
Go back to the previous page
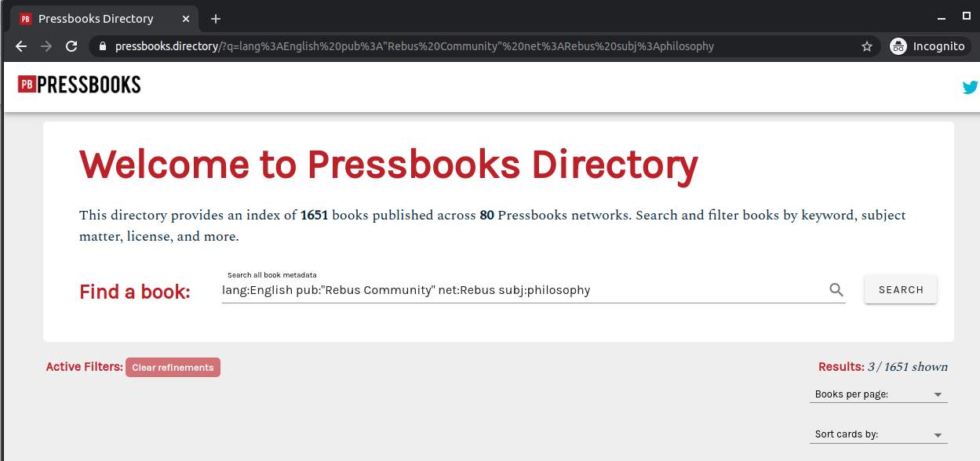[x=21, y=46]
